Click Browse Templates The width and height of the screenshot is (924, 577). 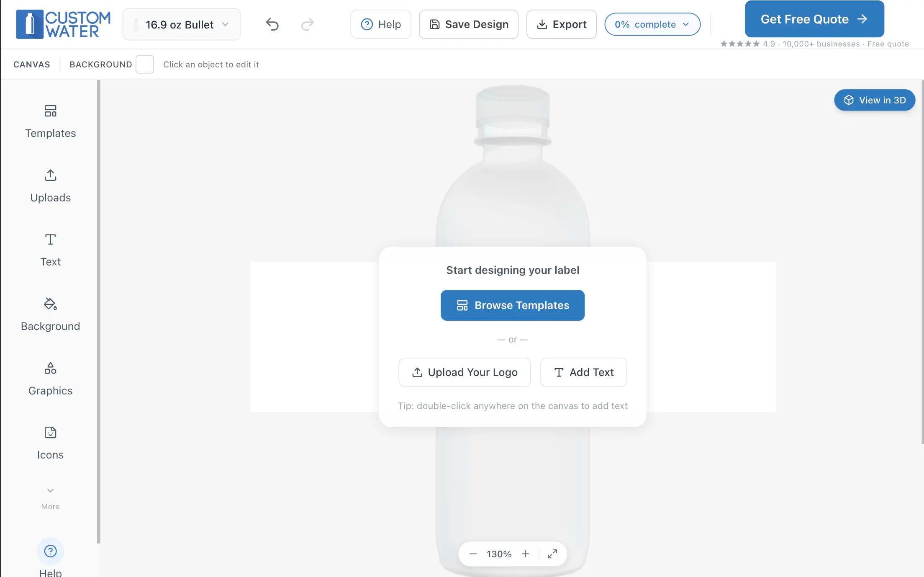[512, 305]
